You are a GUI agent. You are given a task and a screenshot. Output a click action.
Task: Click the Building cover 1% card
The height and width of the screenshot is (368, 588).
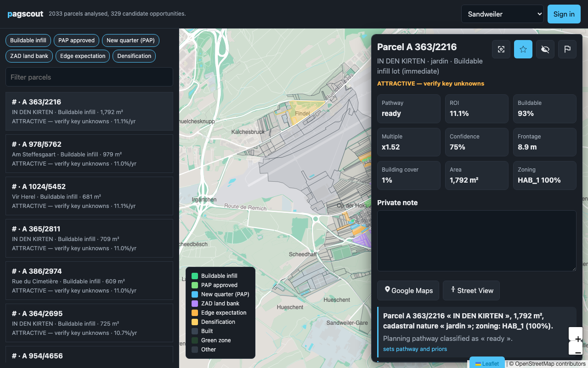click(x=409, y=175)
